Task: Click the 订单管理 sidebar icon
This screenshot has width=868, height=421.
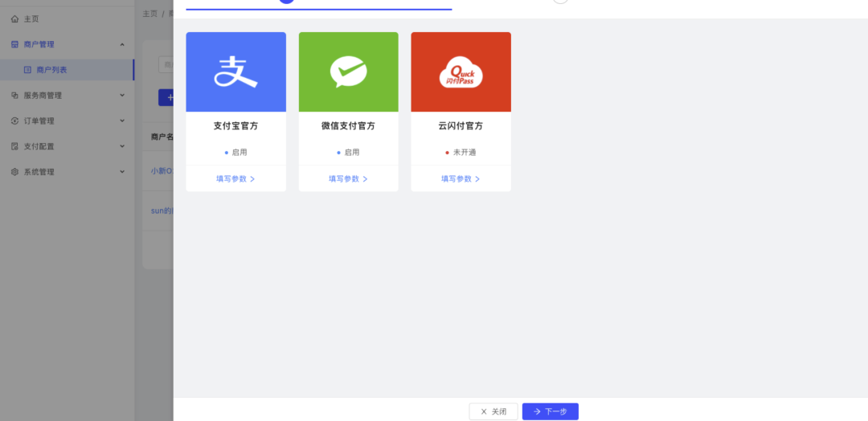Action: click(x=14, y=121)
